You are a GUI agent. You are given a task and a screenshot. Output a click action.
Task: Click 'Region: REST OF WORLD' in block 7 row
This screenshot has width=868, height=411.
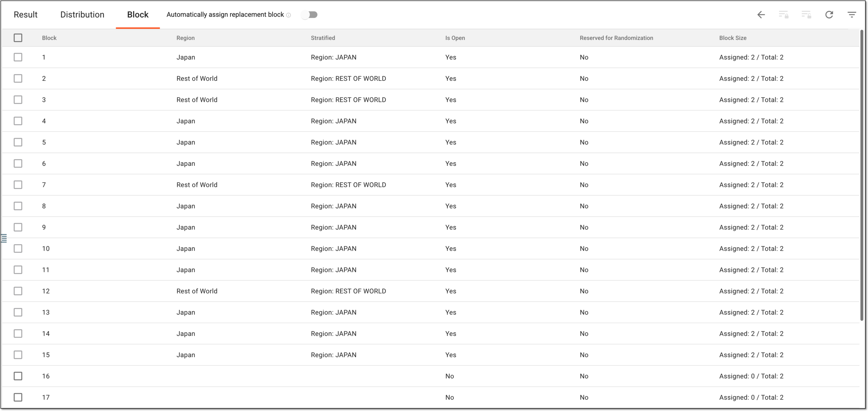(348, 185)
